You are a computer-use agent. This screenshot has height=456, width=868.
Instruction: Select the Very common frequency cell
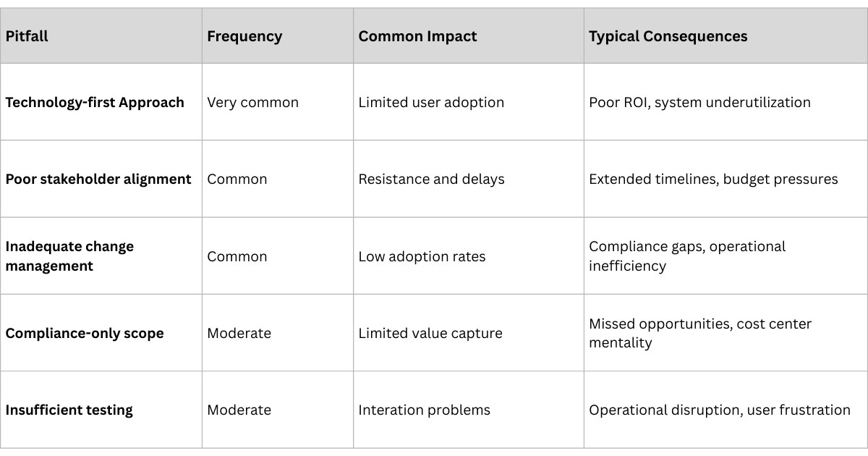252,102
